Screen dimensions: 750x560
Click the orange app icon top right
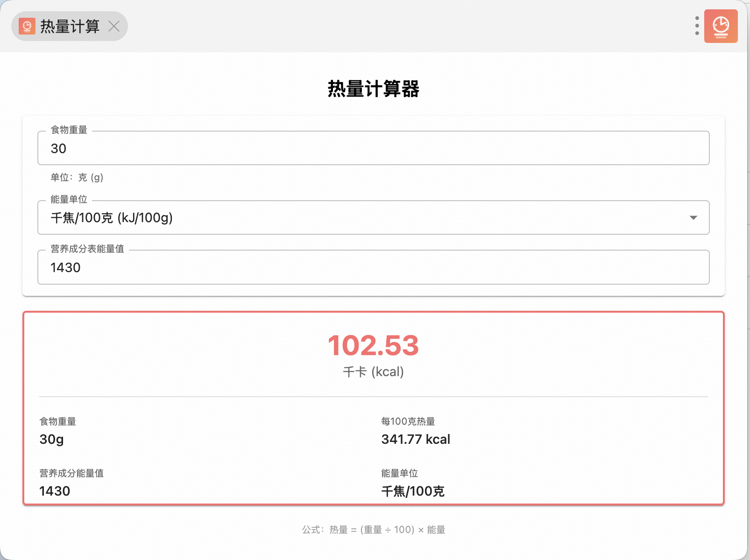(721, 26)
